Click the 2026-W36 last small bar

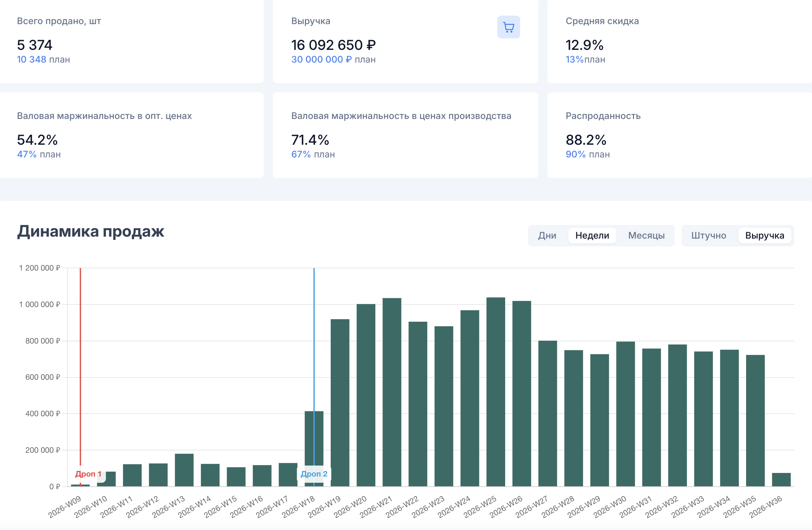(781, 479)
